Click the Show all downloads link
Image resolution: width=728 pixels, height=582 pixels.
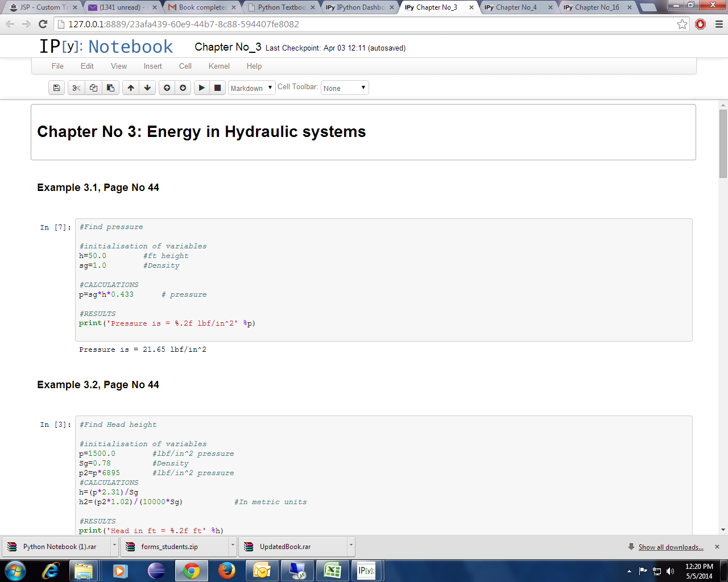(671, 547)
